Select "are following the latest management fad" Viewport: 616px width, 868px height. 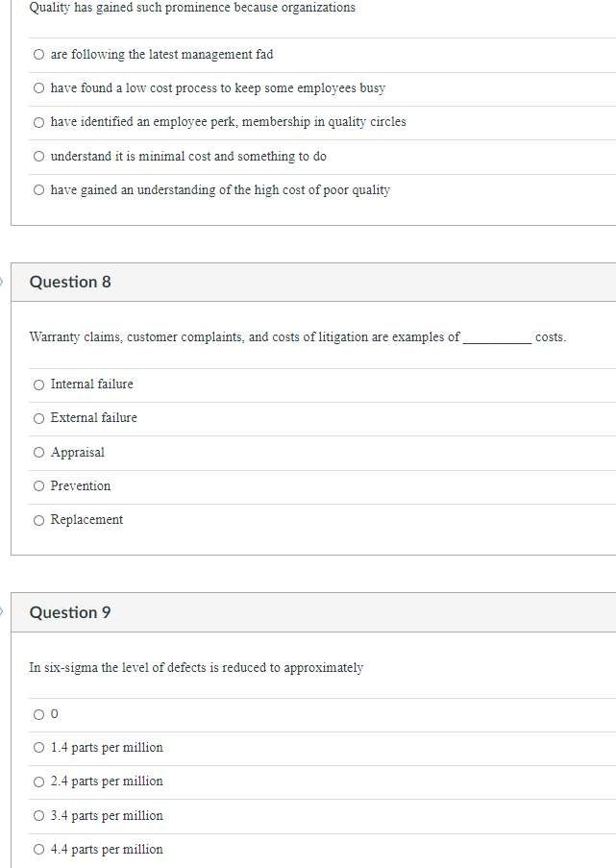[x=38, y=54]
